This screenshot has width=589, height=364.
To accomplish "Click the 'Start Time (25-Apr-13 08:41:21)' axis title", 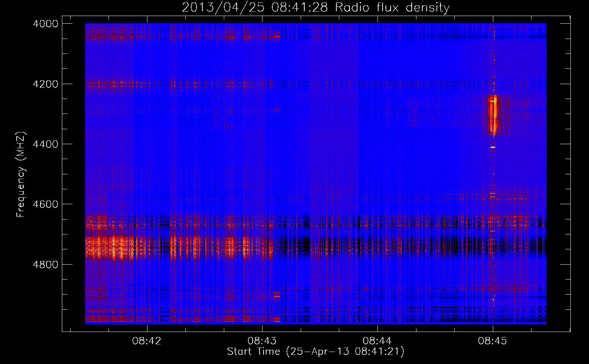I will tap(316, 352).
